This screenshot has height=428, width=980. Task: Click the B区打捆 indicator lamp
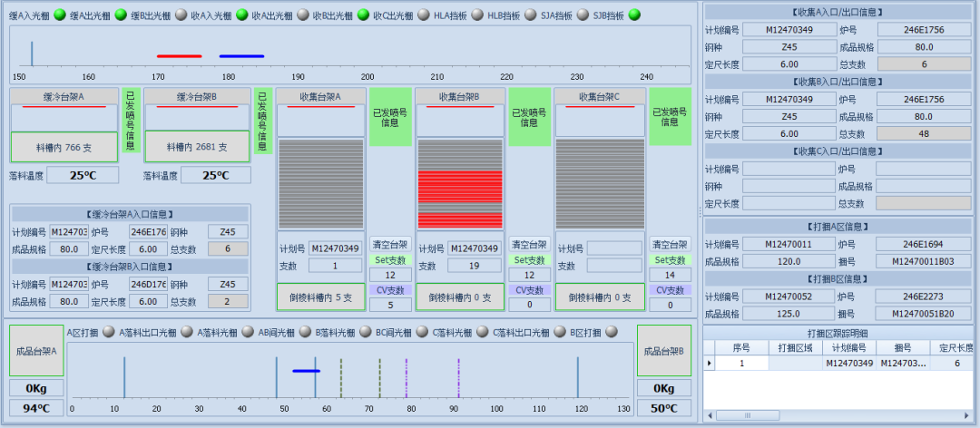(612, 332)
